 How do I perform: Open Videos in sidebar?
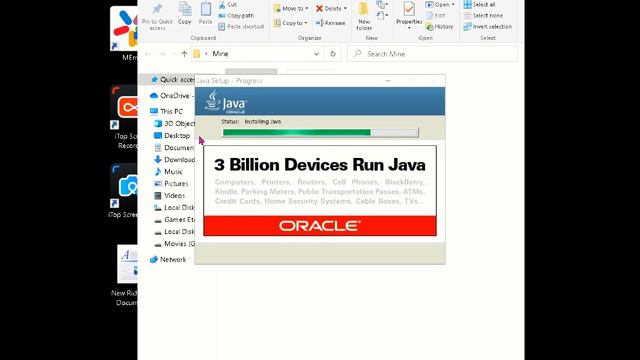169,196
